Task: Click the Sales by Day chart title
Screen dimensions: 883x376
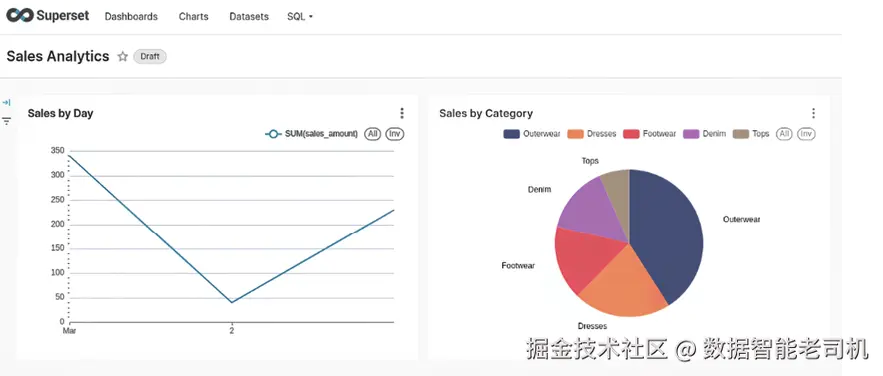Action: pyautogui.click(x=60, y=113)
